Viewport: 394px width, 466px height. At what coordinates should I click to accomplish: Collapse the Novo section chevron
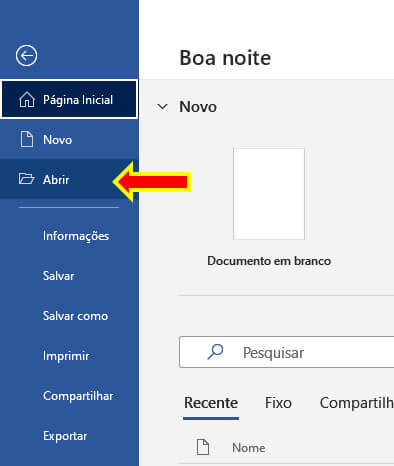(x=162, y=107)
